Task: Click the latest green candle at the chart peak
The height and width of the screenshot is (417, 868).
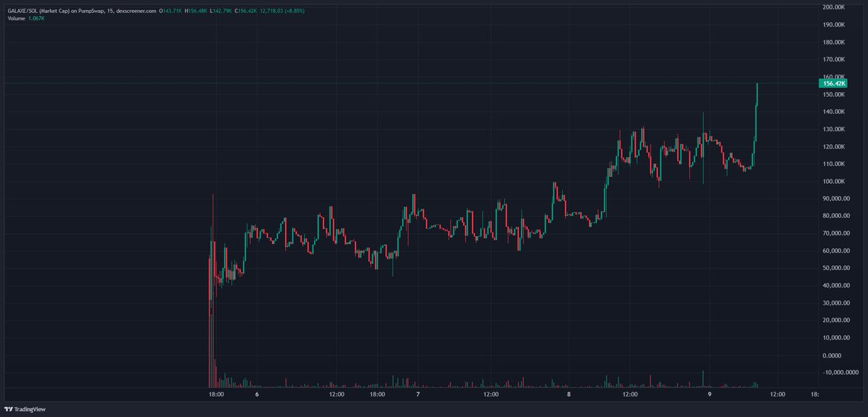Action: coord(757,95)
